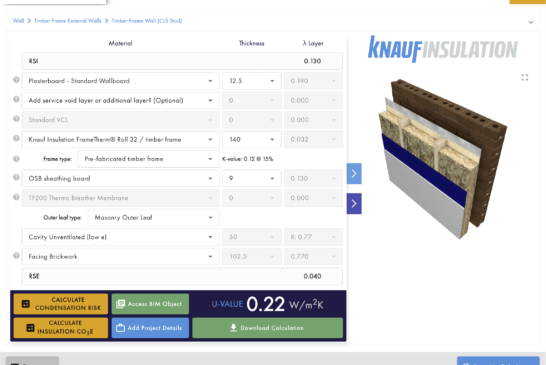Click the Knauf Insulation logo
Viewport: 546px width, 365px height.
click(443, 49)
